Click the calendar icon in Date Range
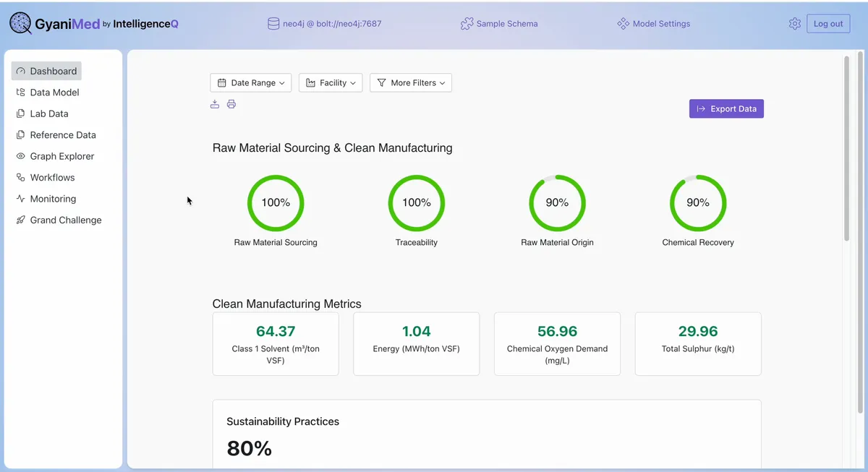Viewport: 868px width, 472px height. (x=222, y=83)
